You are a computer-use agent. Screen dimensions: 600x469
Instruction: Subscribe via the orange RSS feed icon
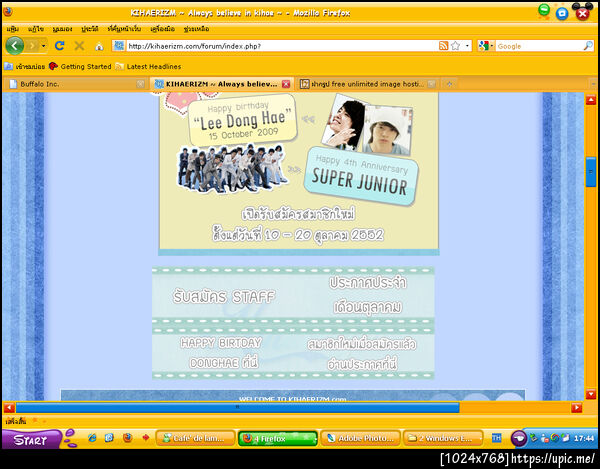click(443, 46)
